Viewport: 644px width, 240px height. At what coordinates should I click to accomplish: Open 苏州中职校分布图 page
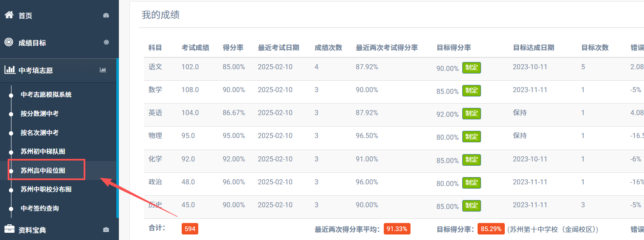point(46,189)
